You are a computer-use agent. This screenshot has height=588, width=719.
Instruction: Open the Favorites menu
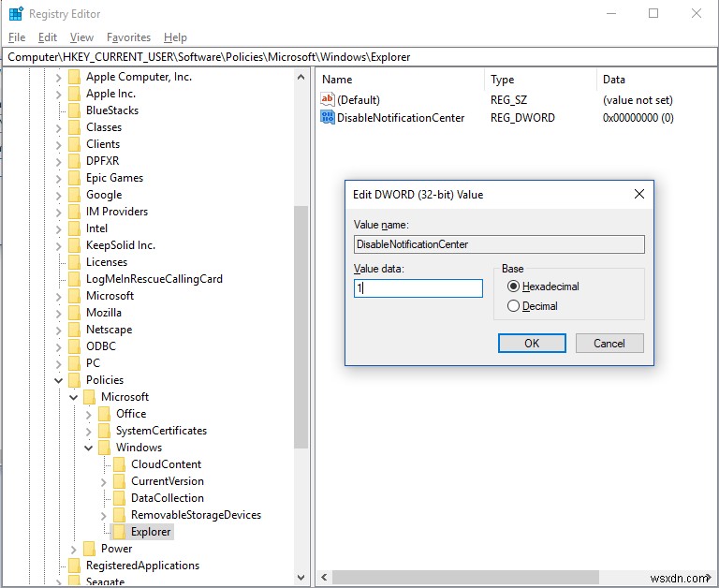click(x=129, y=37)
